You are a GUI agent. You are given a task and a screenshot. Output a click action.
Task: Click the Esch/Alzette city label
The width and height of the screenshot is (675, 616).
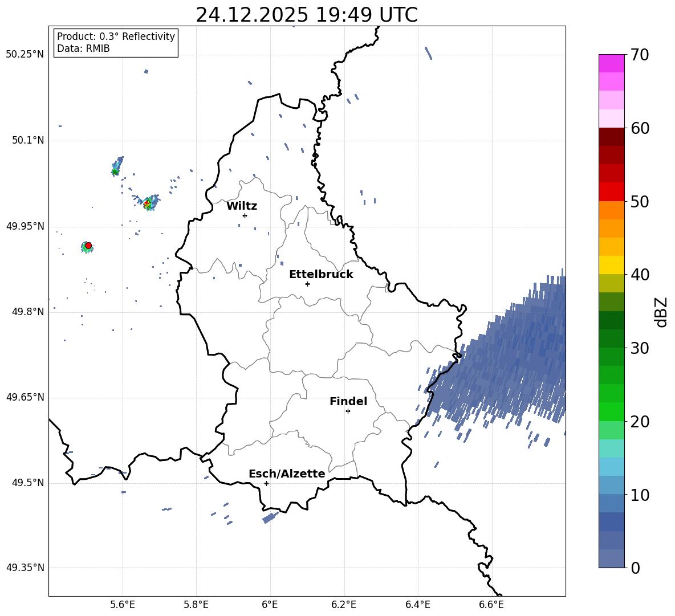coord(287,474)
